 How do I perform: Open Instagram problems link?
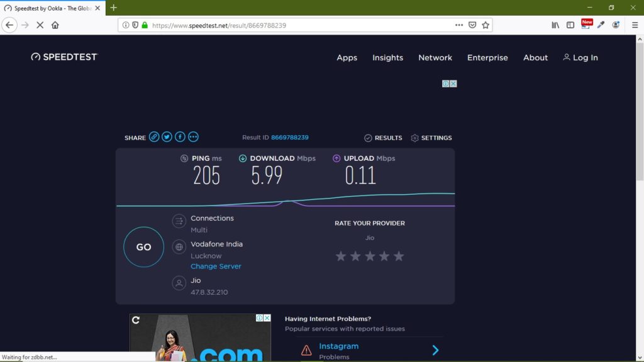click(x=339, y=346)
